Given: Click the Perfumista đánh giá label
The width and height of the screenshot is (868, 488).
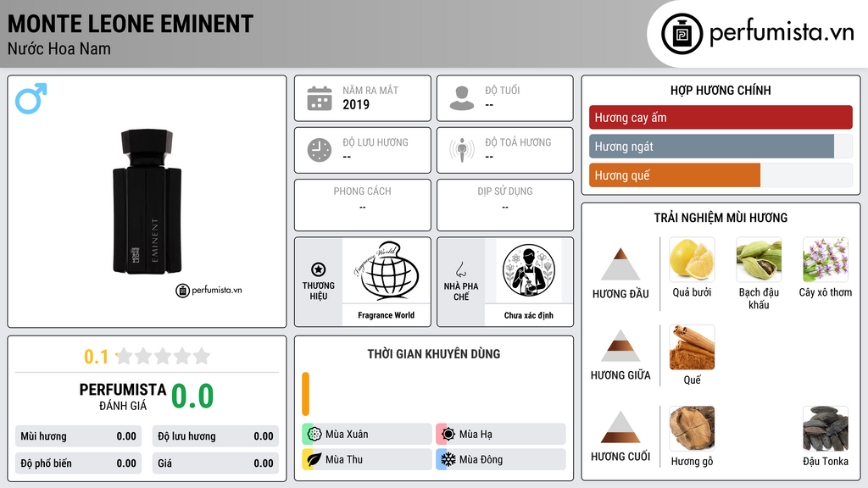Looking at the screenshot, I should pyautogui.click(x=123, y=396).
